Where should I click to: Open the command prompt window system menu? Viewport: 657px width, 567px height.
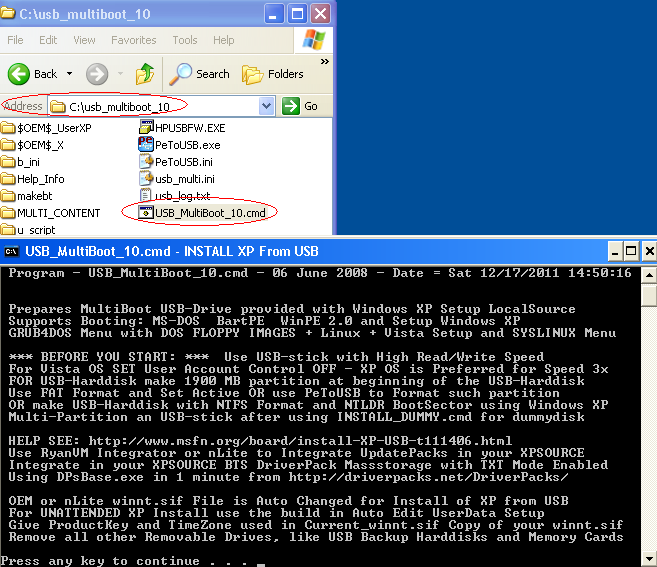12,251
